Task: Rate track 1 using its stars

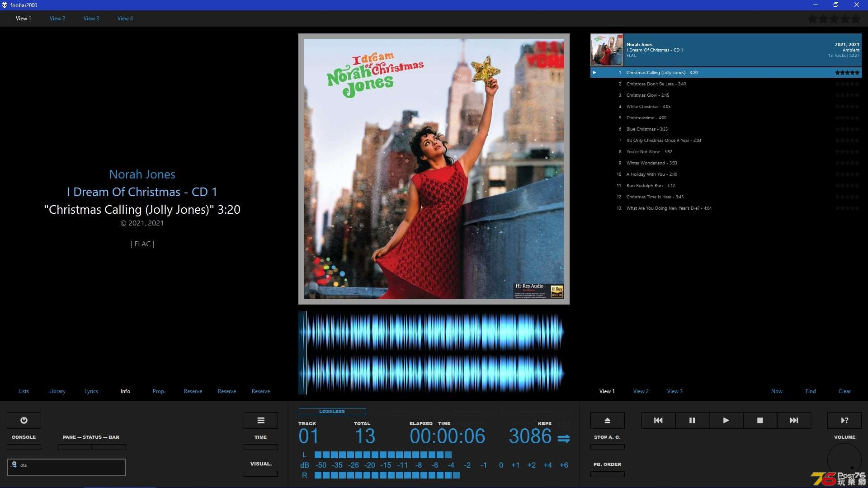Action: [847, 72]
